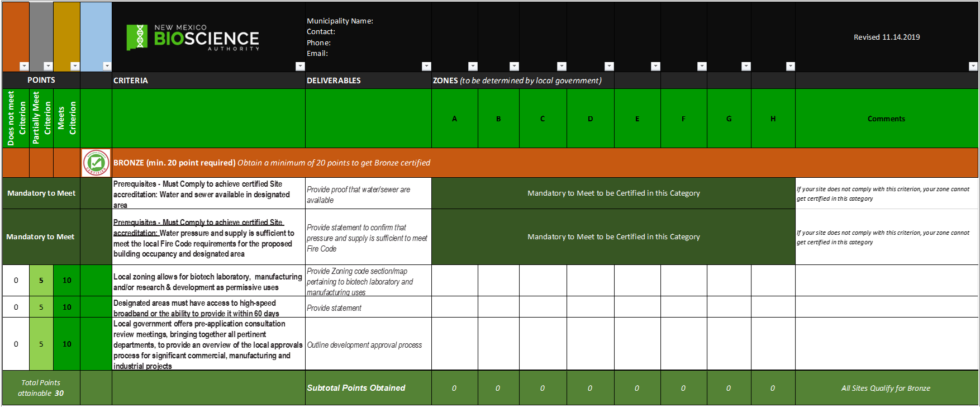
Task: Select 'Provide Zoning code section/map' deliverable cell
Action: coord(368,280)
